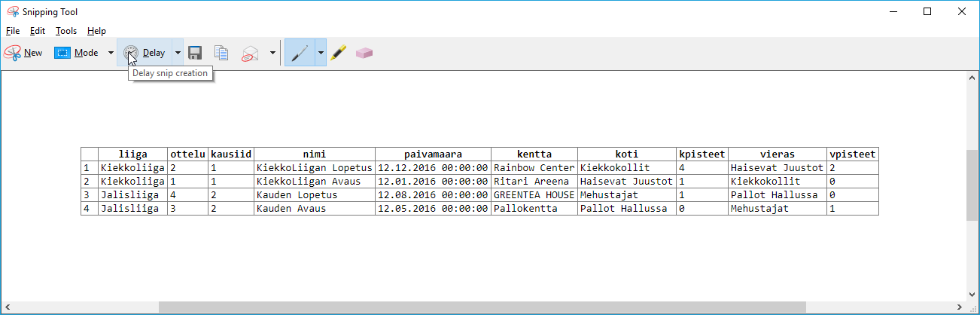Send snip via the envelope icon
980x315 pixels.
(x=250, y=54)
